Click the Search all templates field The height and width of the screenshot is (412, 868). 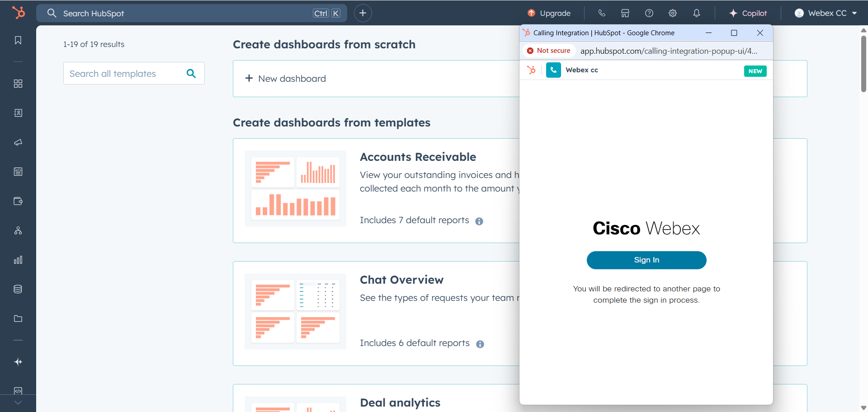pyautogui.click(x=124, y=74)
